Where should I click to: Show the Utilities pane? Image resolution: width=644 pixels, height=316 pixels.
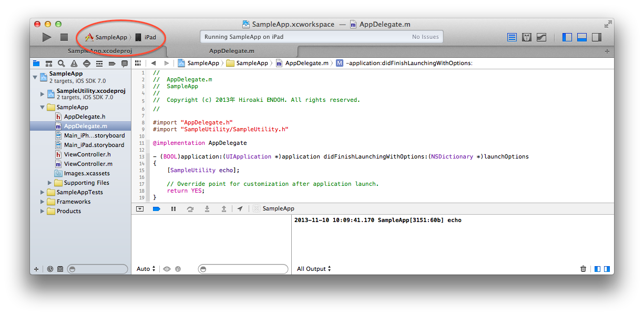(597, 37)
